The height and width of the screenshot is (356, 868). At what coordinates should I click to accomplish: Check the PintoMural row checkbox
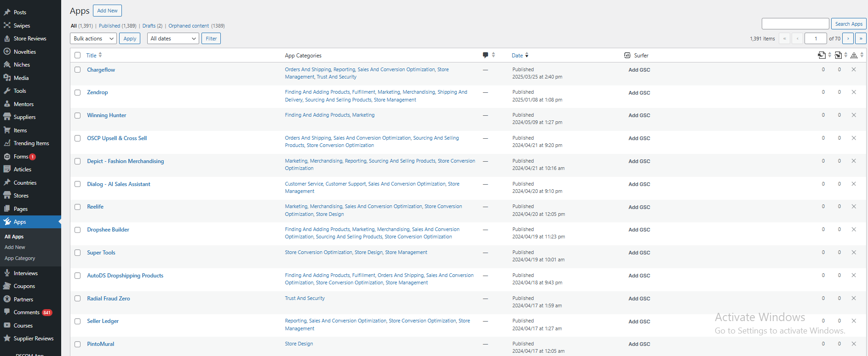(x=77, y=344)
